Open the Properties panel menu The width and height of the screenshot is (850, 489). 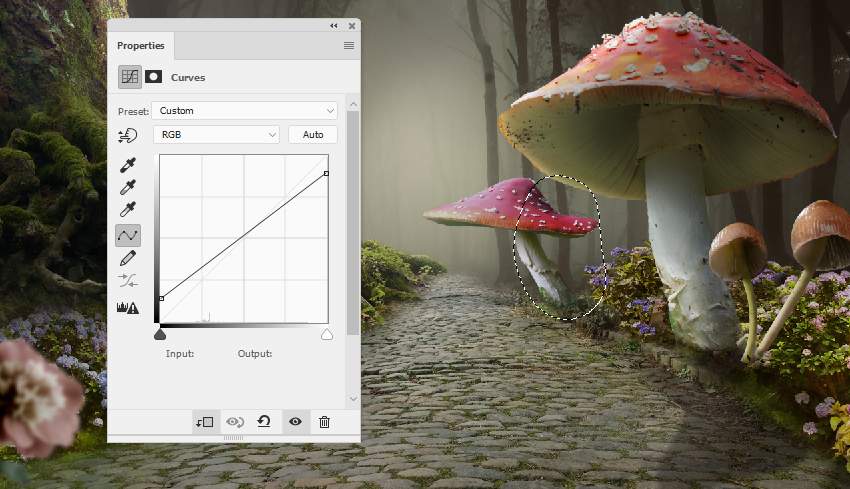[349, 46]
